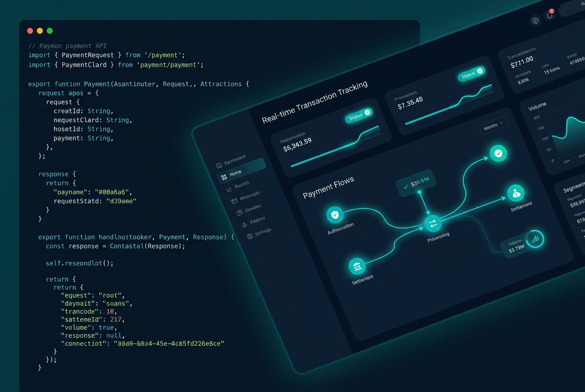Click the line-chart icon in the sidebar
The width and height of the screenshot is (585, 392).
229,189
